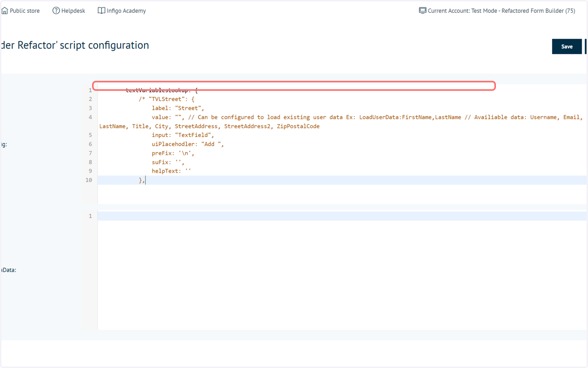The width and height of the screenshot is (588, 368).
Task: Click the "TVLStreet" line in the editor
Action: click(167, 99)
